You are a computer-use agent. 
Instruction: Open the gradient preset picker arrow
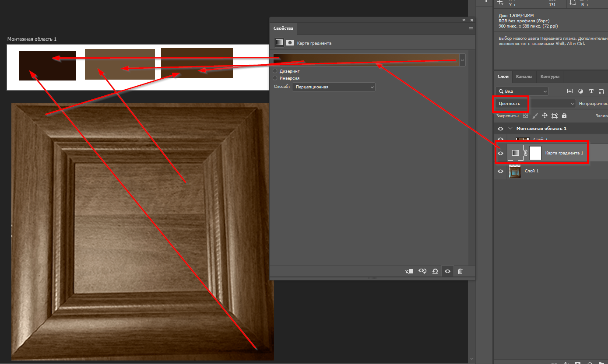point(462,60)
